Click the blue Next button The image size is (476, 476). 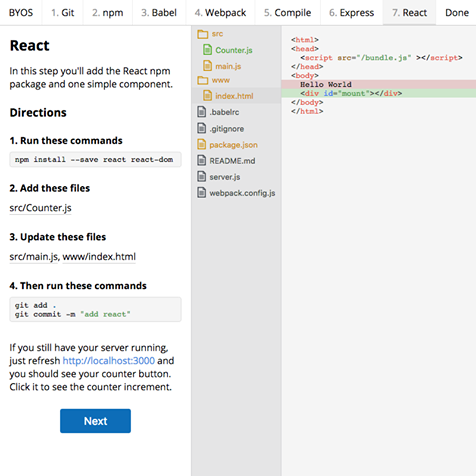coord(95,421)
